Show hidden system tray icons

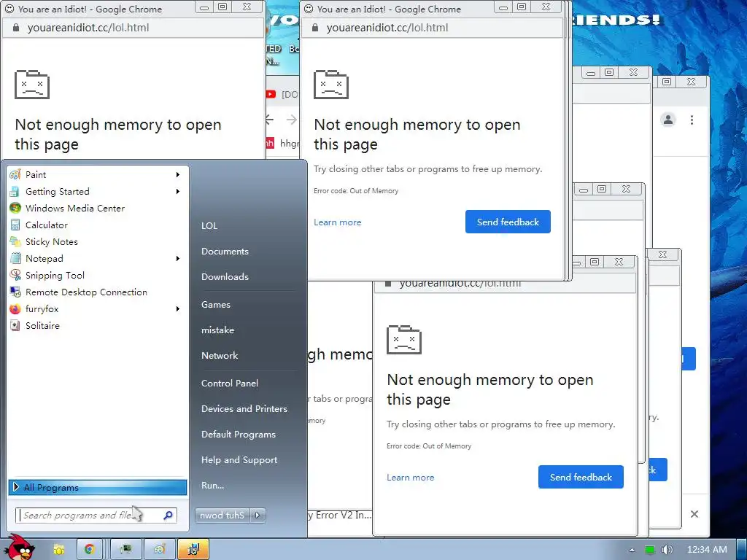tap(632, 550)
